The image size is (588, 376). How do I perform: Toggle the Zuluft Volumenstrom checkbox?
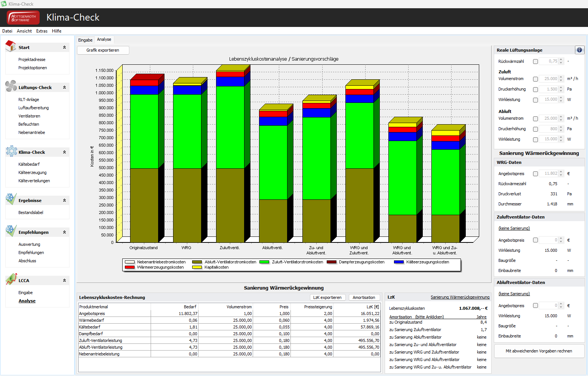click(x=535, y=79)
